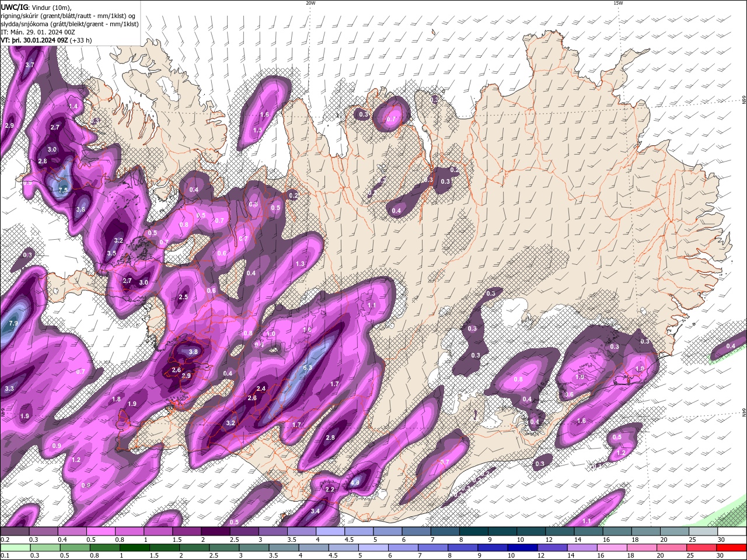Click the '3.5' number in the lower legend row
The width and height of the screenshot is (747, 560).
pos(273,556)
